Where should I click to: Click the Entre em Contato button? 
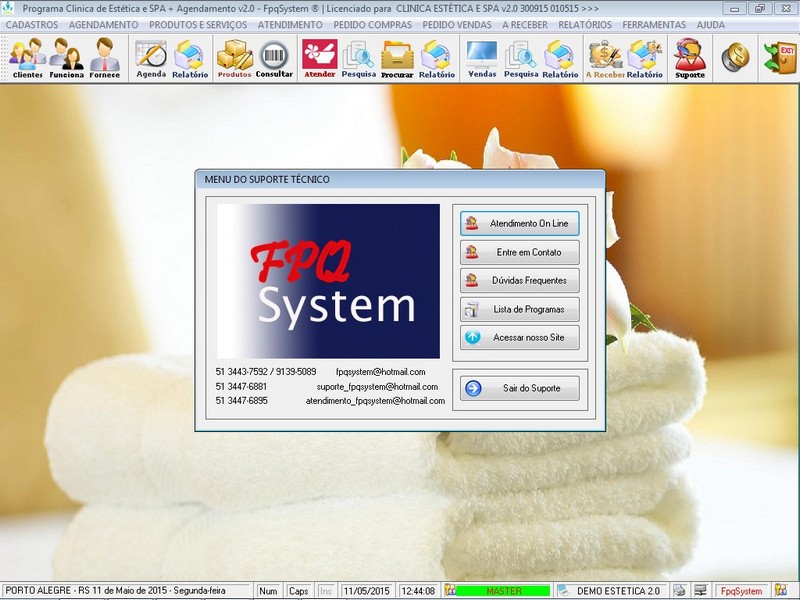tap(519, 252)
